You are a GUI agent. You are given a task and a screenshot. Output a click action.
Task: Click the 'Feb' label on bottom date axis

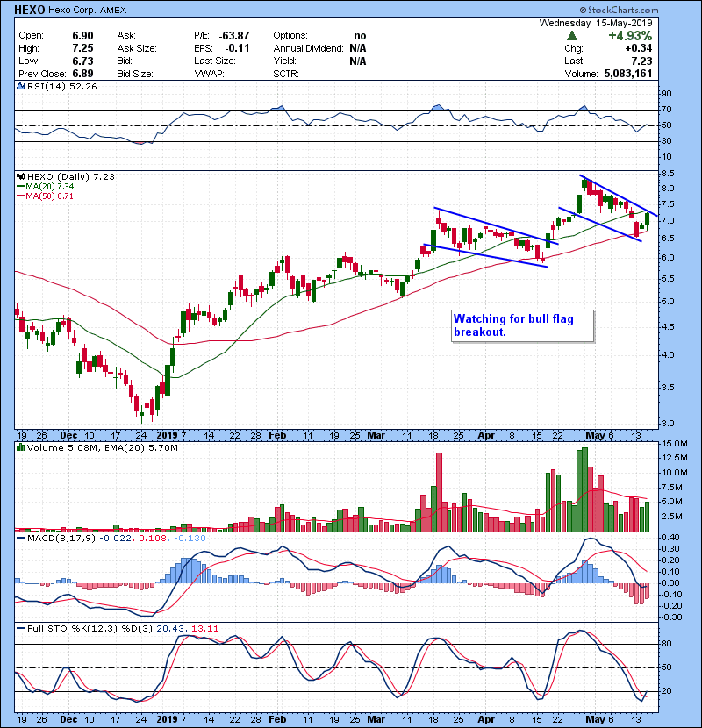277,719
